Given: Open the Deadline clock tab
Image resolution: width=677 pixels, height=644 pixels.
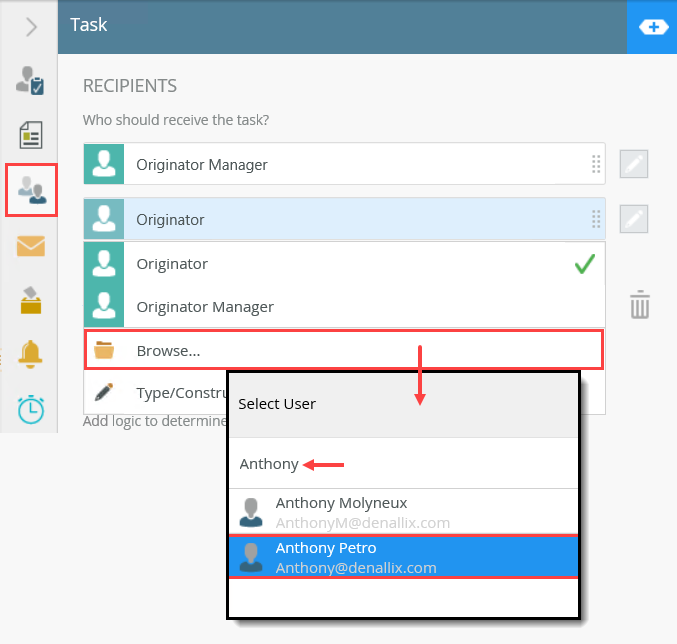Looking at the screenshot, I should coord(31,409).
